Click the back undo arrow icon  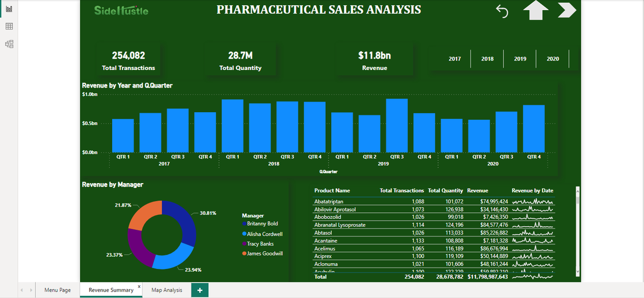502,11
